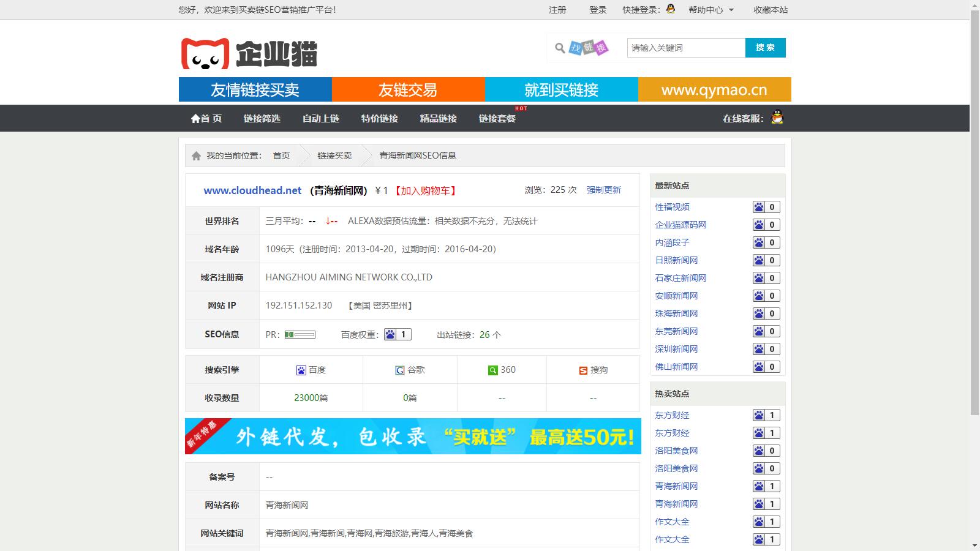The width and height of the screenshot is (980, 551).
Task: Click the 360 search engine icon
Action: coord(492,370)
